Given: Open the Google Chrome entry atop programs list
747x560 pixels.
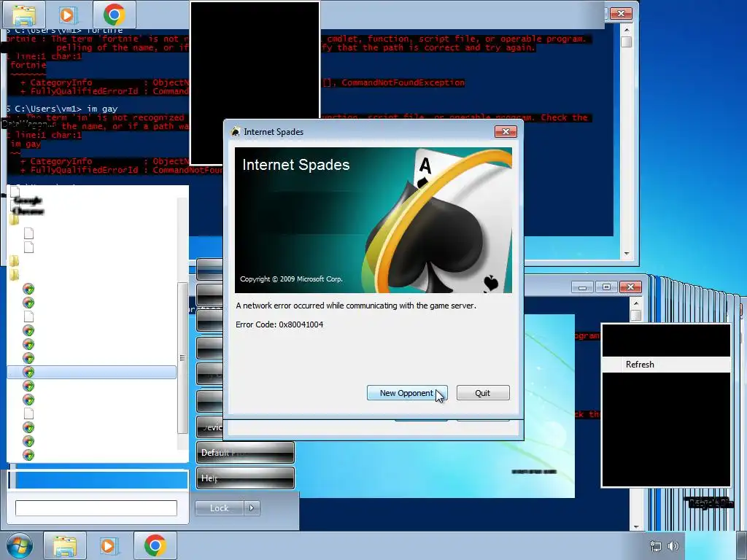Looking at the screenshot, I should 28,206.
